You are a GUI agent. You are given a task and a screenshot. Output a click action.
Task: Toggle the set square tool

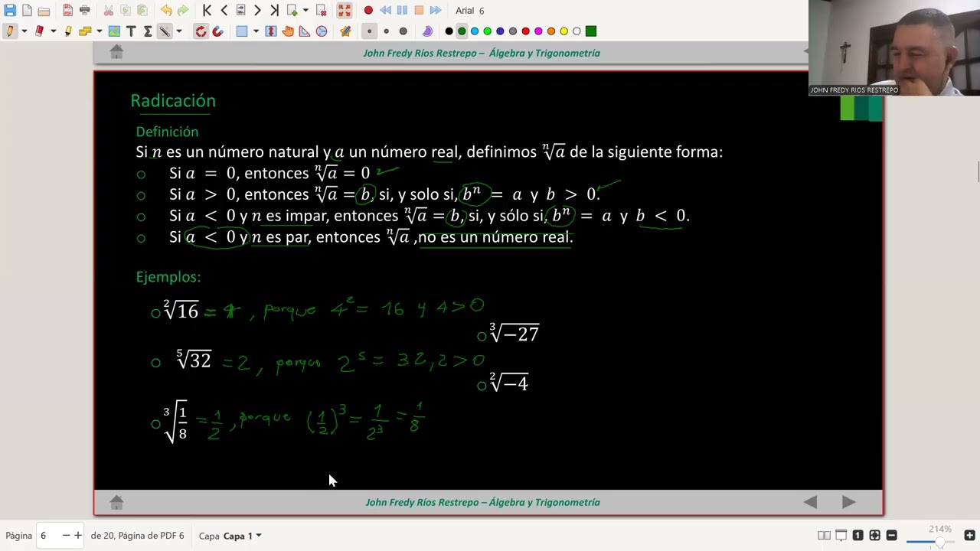[305, 31]
